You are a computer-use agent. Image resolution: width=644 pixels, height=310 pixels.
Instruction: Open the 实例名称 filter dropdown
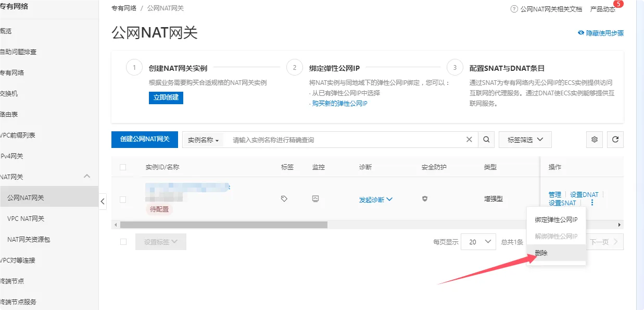pyautogui.click(x=203, y=139)
